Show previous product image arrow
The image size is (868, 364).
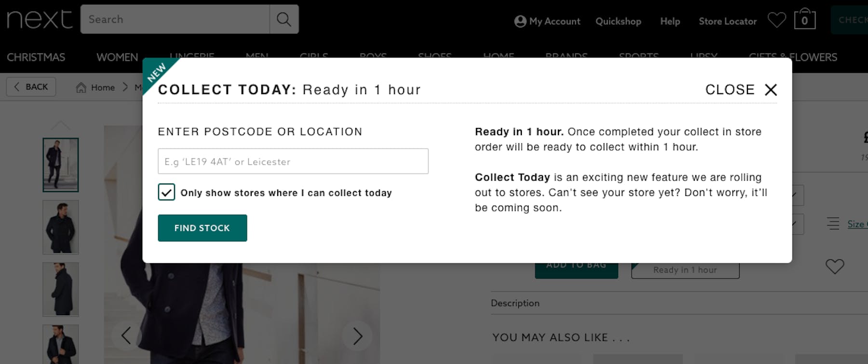click(x=126, y=335)
